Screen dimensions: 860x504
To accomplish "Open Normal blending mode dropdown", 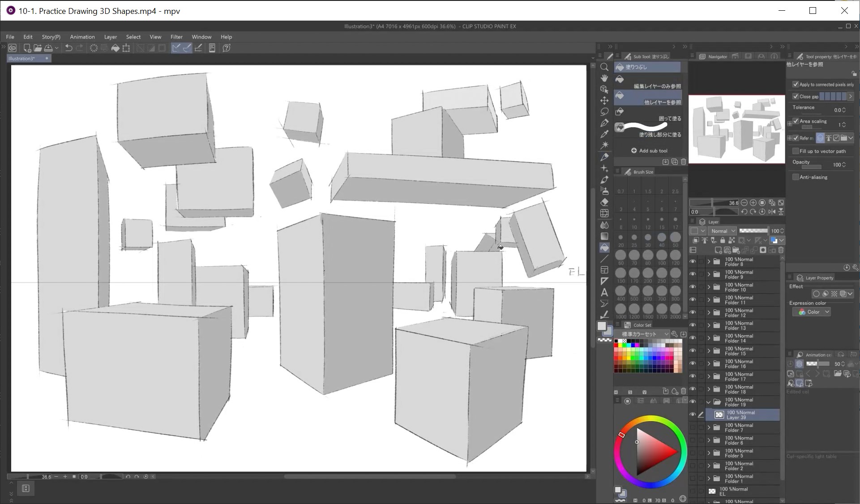I will (x=723, y=231).
